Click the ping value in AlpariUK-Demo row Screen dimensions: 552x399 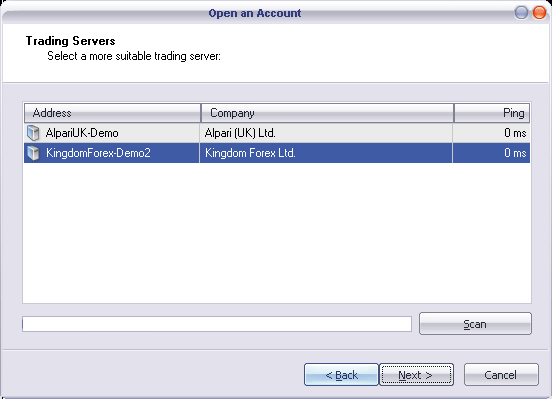[x=515, y=133]
